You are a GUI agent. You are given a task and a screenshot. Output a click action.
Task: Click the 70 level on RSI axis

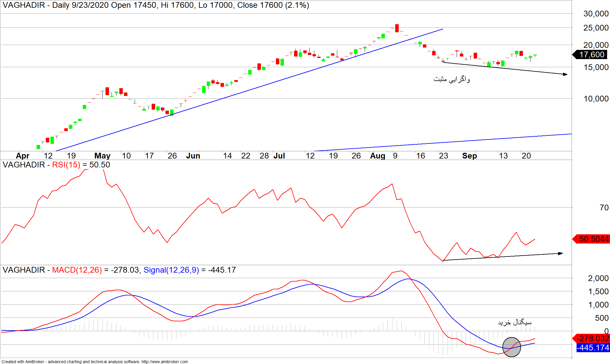click(604, 208)
